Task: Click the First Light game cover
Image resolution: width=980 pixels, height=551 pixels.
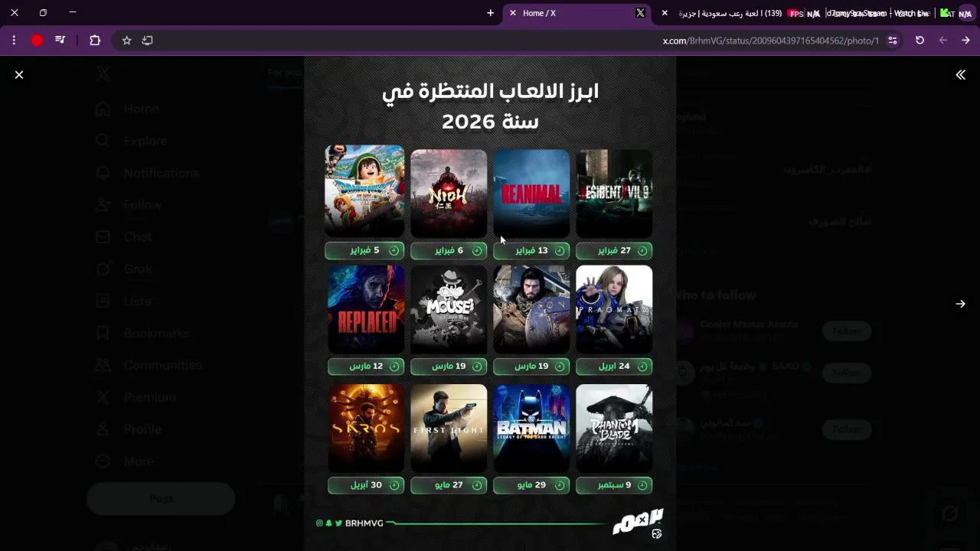Action: (x=449, y=429)
